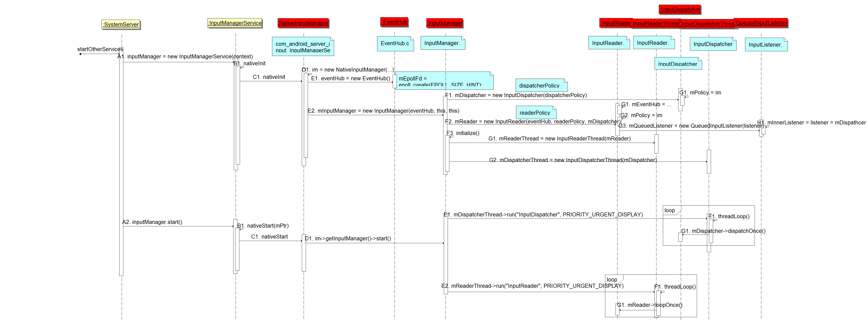The height and width of the screenshot is (320, 868).
Task: Click the C1. nativeStart message label
Action: point(269,237)
